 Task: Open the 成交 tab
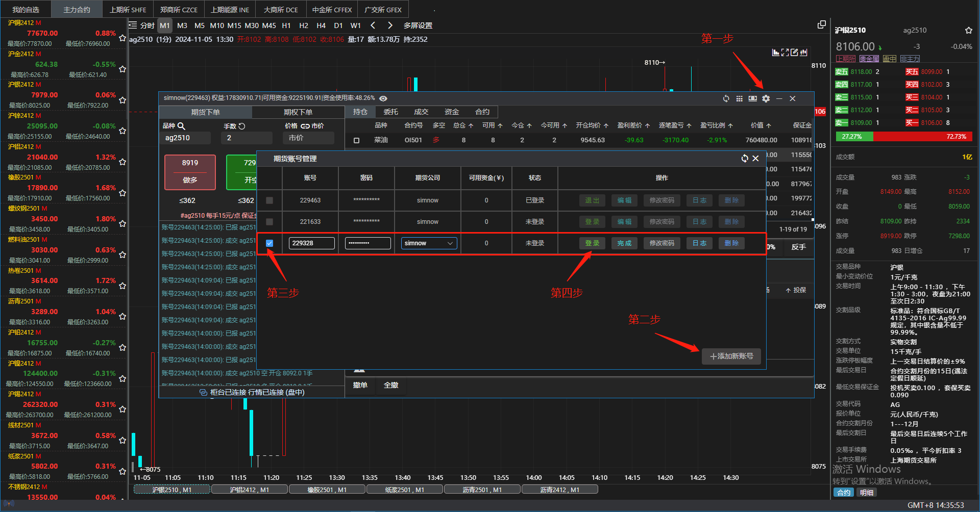(421, 112)
